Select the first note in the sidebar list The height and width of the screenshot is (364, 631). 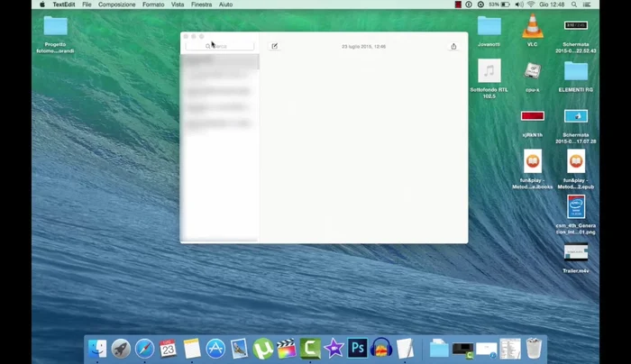(219, 61)
